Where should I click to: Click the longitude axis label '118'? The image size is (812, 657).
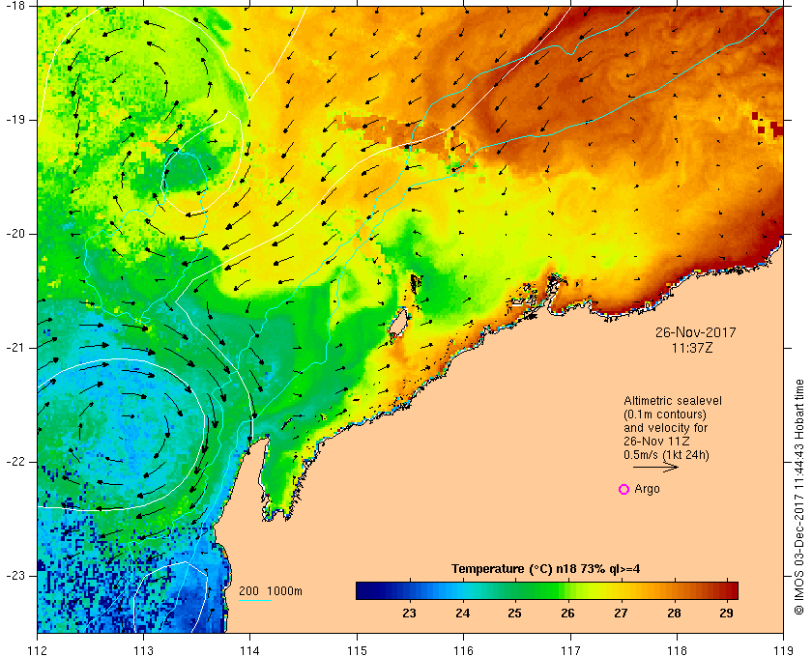click(x=677, y=650)
